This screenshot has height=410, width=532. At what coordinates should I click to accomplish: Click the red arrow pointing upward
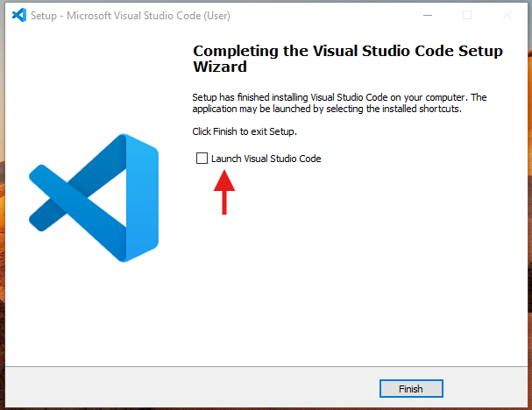click(224, 192)
